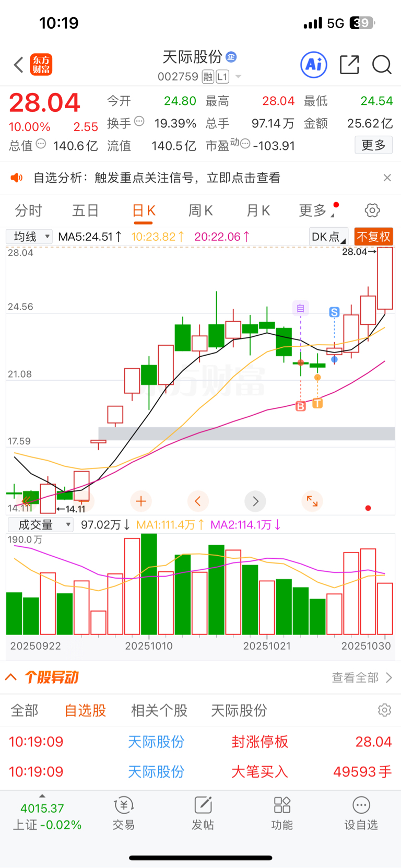Open the Eastmoney logo icon
Screen dimensions: 401x868
[x=41, y=65]
